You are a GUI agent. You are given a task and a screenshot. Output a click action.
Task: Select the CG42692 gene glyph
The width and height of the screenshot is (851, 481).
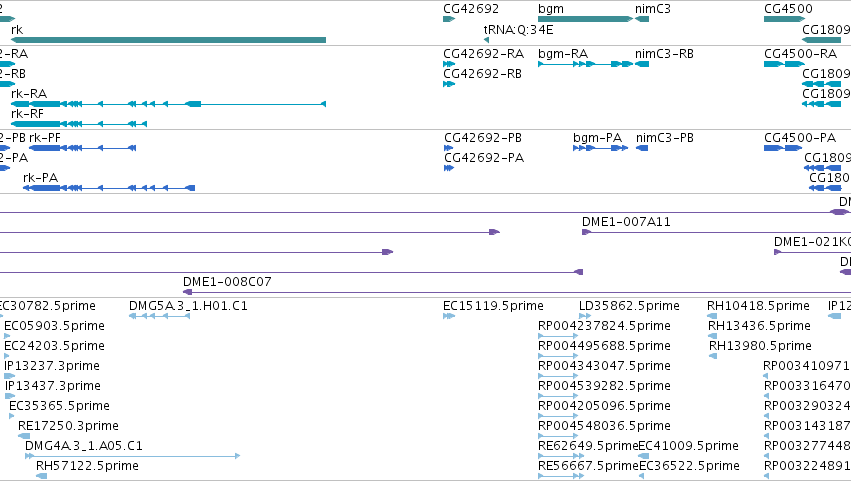coord(449,19)
